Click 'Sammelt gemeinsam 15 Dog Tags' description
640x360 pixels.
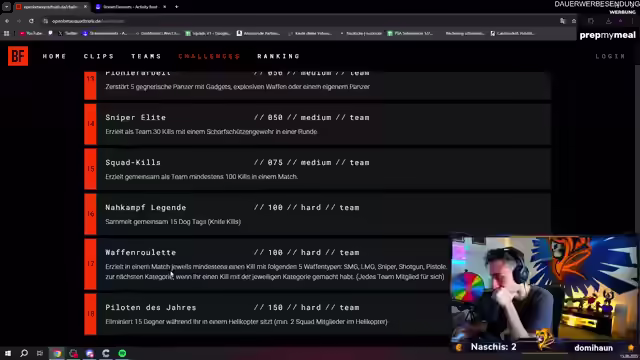[x=173, y=222]
